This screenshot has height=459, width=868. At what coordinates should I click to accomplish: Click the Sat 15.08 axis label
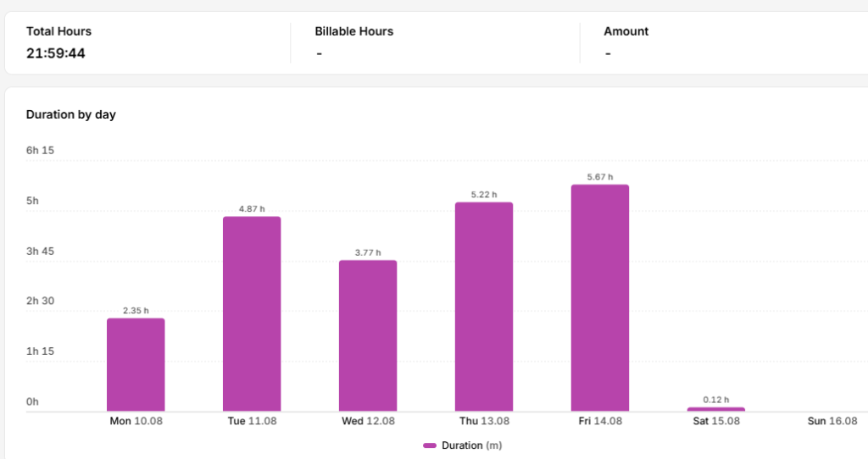[716, 421]
